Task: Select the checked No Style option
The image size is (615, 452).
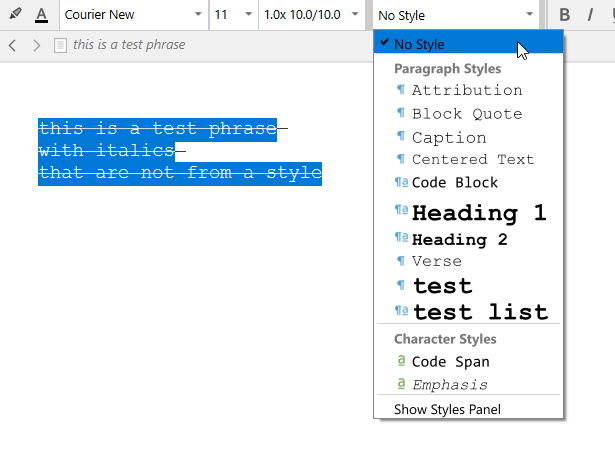Action: point(420,44)
